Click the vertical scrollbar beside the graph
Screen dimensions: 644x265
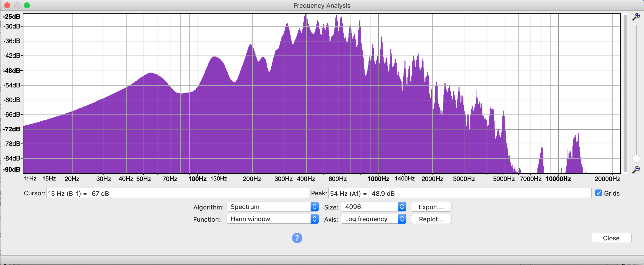(626, 93)
